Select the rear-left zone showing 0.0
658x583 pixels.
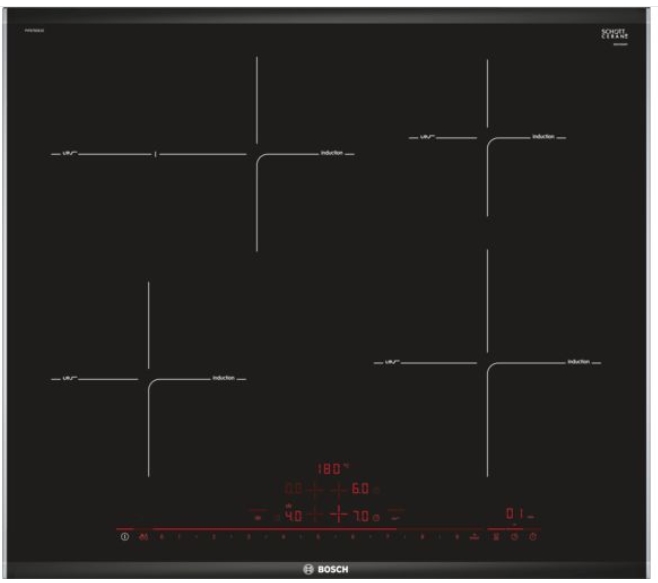(294, 490)
